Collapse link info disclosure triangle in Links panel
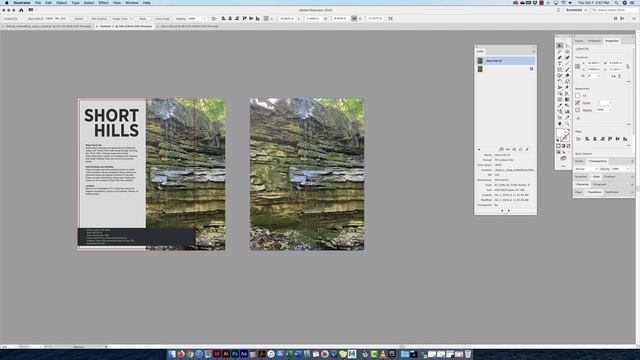The width and height of the screenshot is (640, 360). [x=479, y=149]
